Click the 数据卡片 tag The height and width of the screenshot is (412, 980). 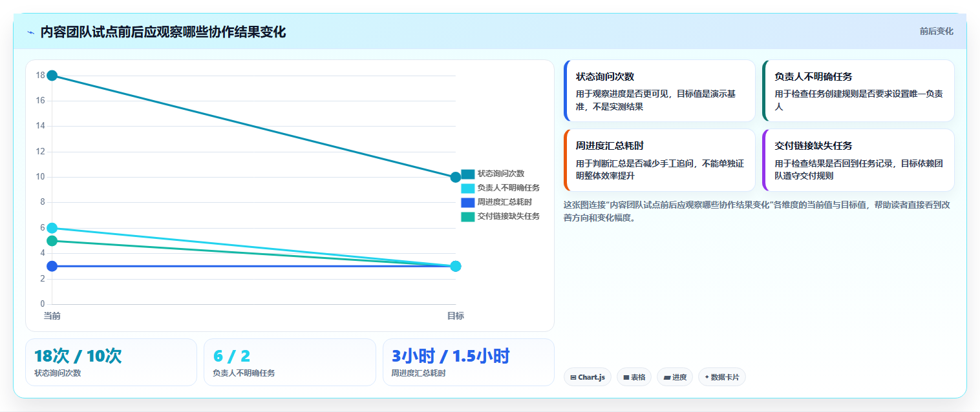721,377
